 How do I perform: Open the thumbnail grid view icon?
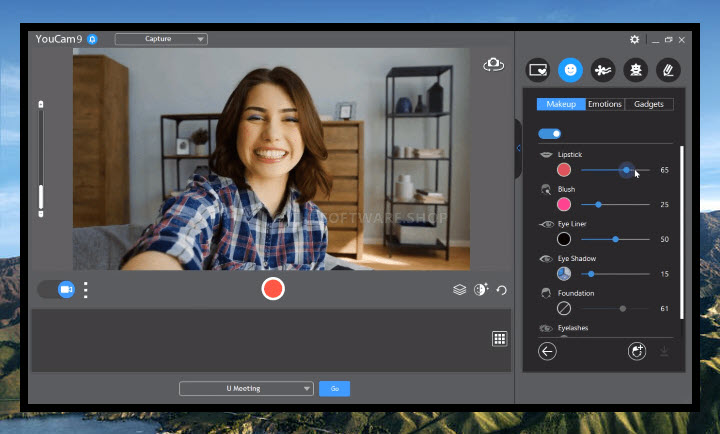499,339
